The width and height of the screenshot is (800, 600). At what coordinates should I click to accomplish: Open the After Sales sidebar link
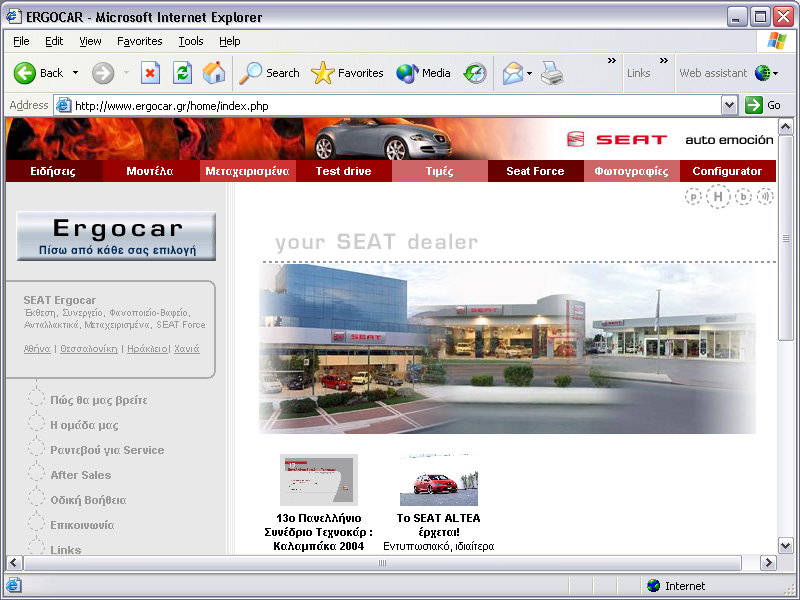tap(81, 475)
